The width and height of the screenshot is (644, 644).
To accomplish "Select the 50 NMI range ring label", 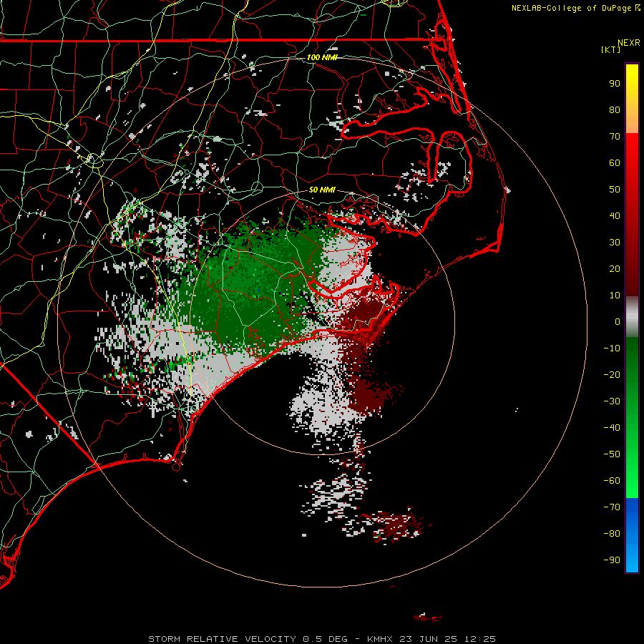I will [x=322, y=190].
